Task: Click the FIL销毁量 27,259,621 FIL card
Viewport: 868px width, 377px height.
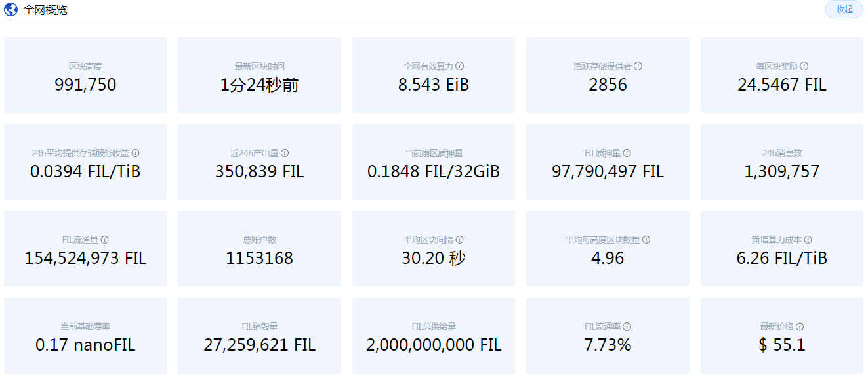Action: (259, 336)
